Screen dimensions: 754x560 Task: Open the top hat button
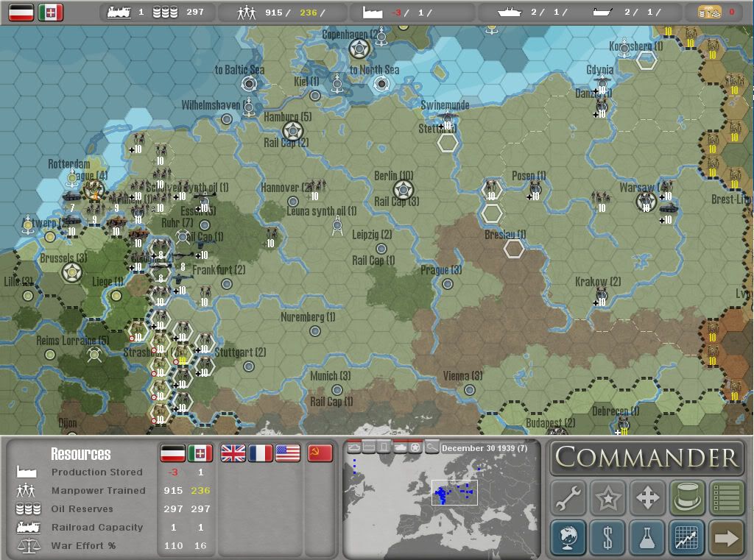(687, 498)
